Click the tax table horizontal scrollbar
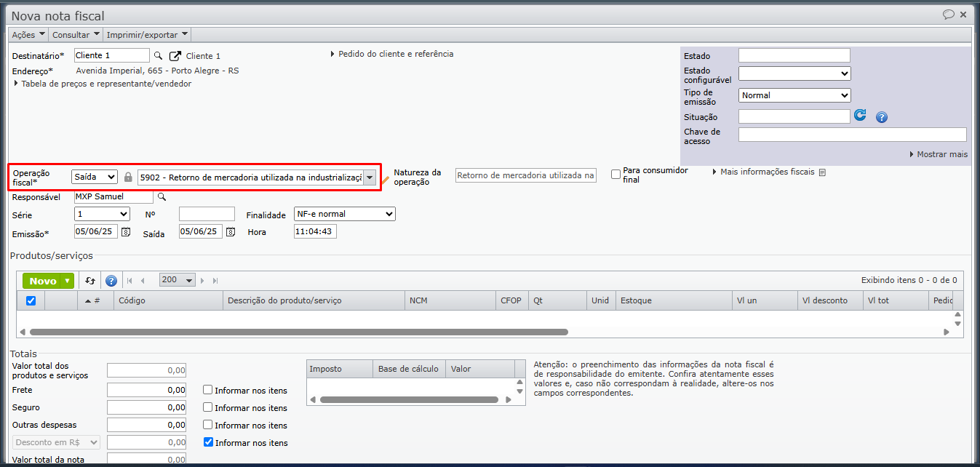Screen dimensions: 980x467 409,399
